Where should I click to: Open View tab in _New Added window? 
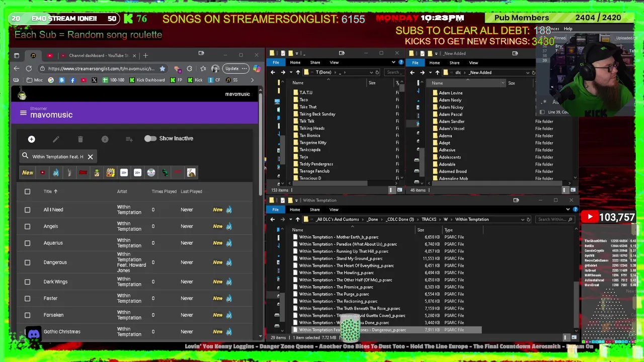pos(473,63)
